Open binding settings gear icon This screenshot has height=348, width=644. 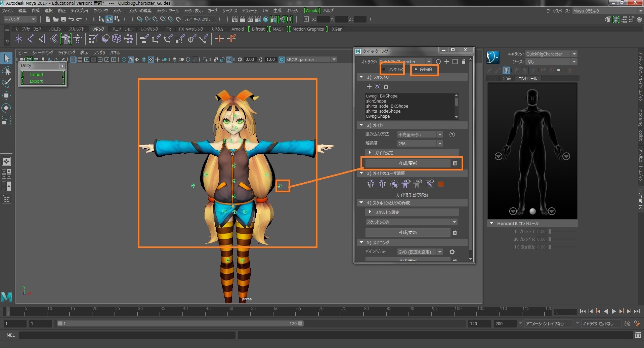(x=452, y=252)
